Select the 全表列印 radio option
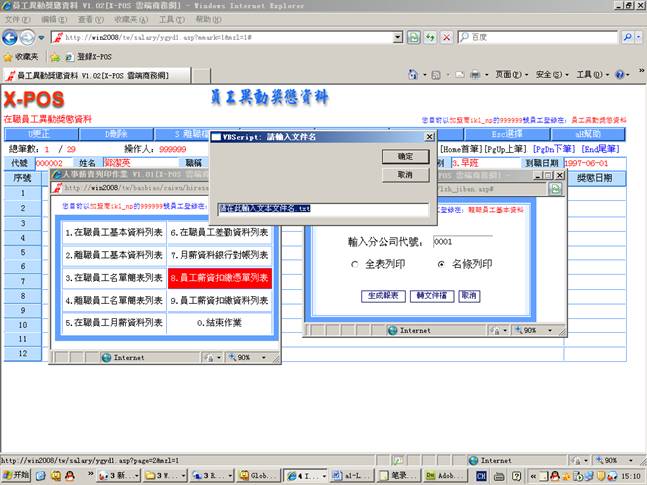Screen dimensions: 647x485 point(355,264)
